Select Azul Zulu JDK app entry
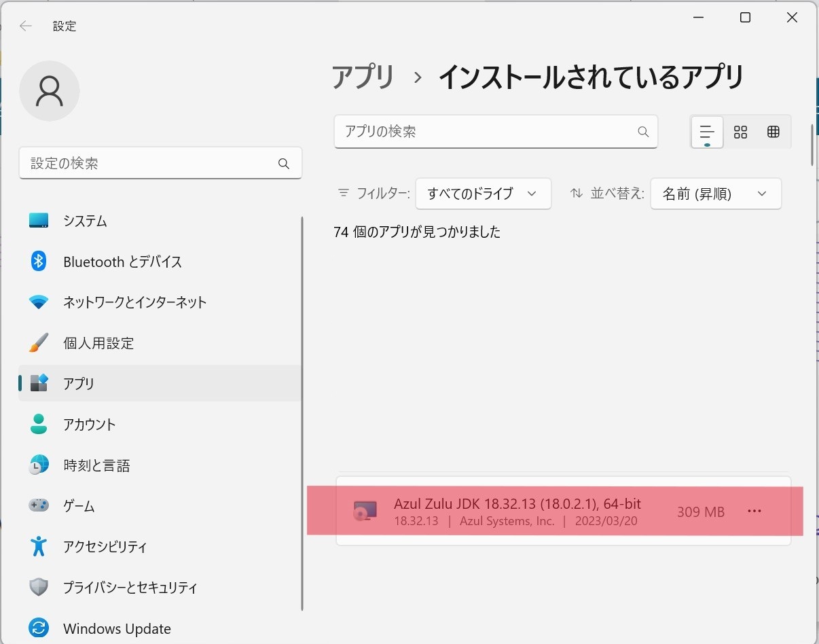Image resolution: width=819 pixels, height=644 pixels. click(517, 512)
